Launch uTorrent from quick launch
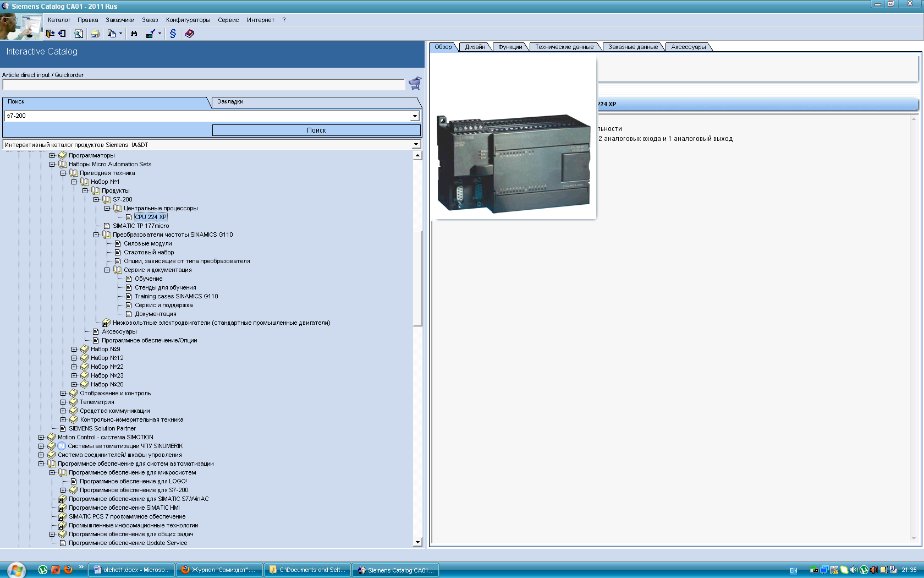Screen dimensions: 924x578 (43, 570)
